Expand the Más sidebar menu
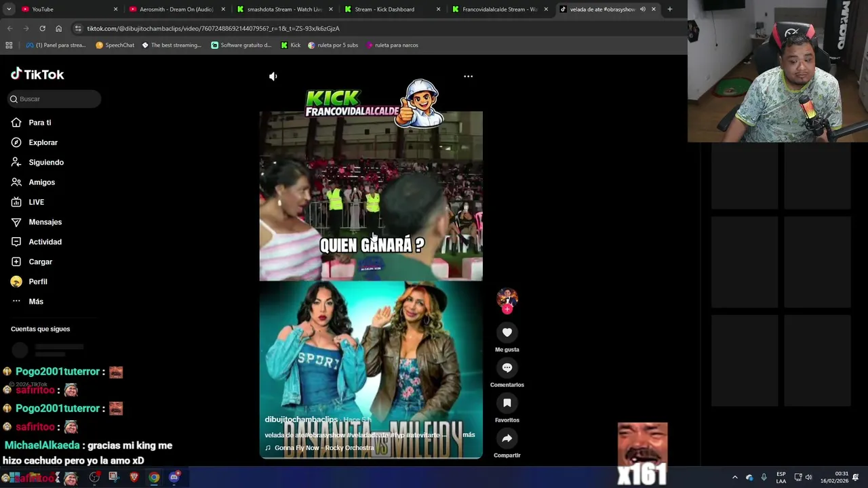This screenshot has width=868, height=488. coord(27,302)
